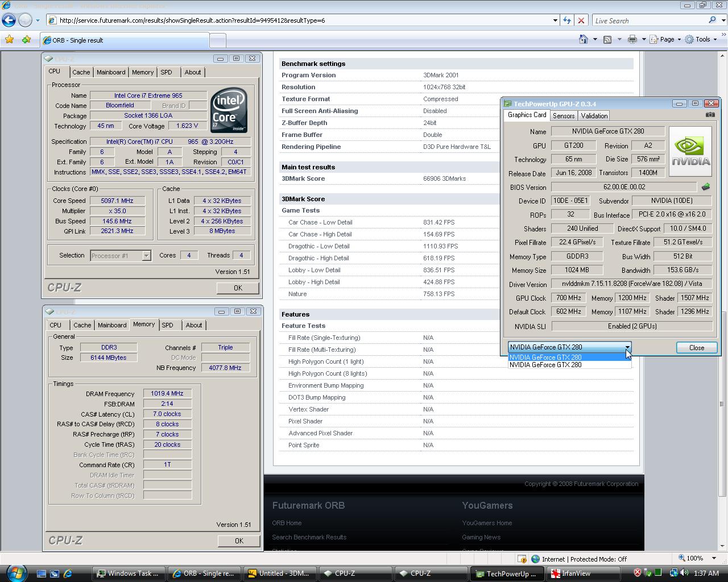Go back with the browser Back arrow
This screenshot has height=582, width=728.
(x=9, y=20)
